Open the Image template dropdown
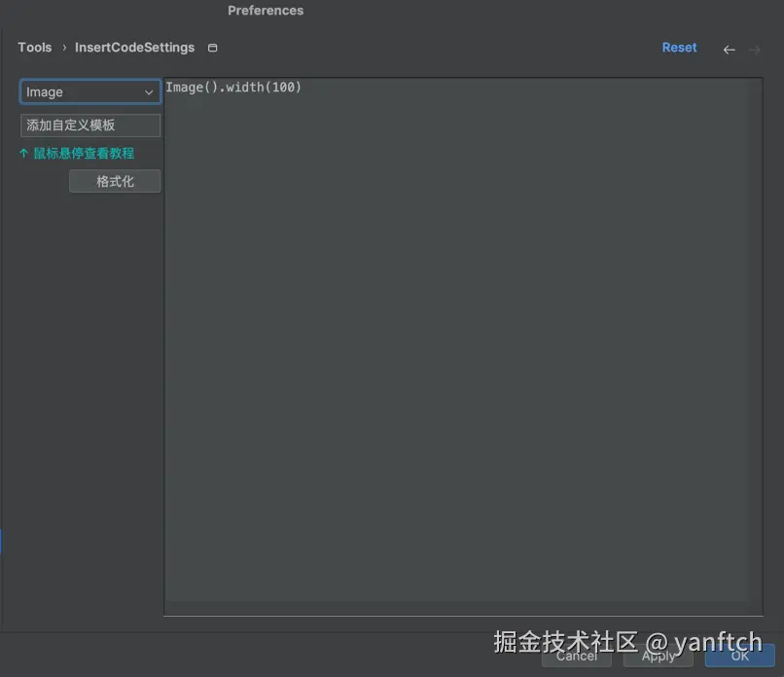This screenshot has width=784, height=677. point(90,92)
